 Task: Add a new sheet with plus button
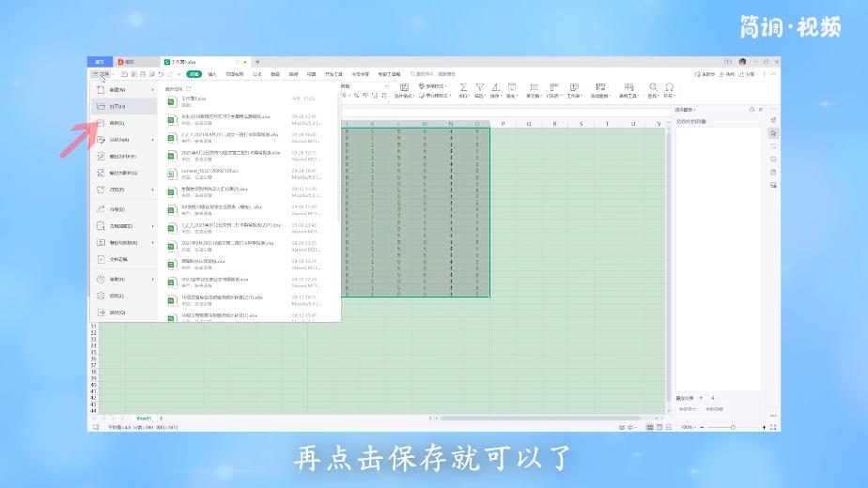(x=161, y=418)
